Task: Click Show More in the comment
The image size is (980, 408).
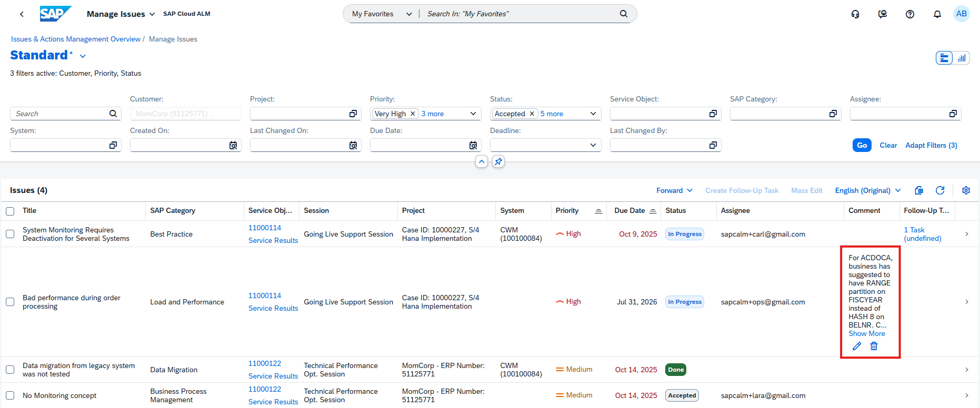Action: [866, 333]
